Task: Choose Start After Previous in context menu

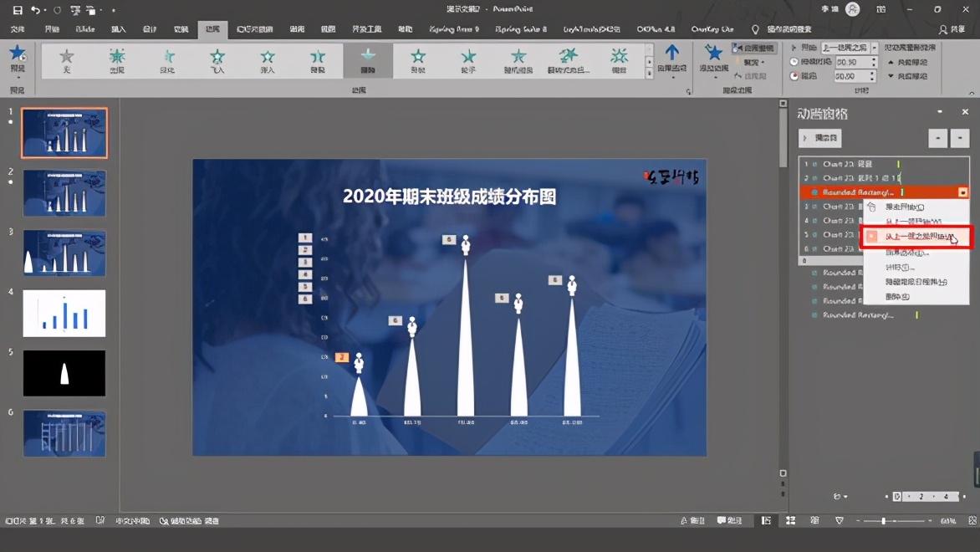Action: point(916,237)
